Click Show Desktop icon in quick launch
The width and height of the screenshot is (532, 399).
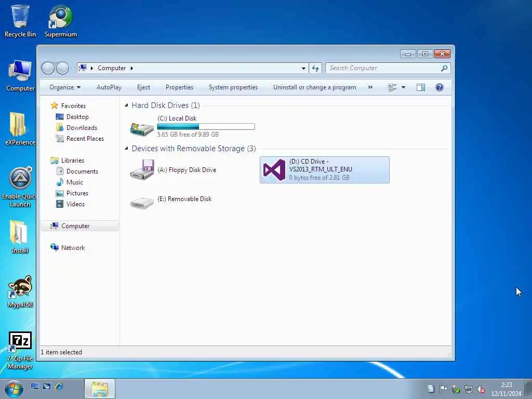(35, 387)
